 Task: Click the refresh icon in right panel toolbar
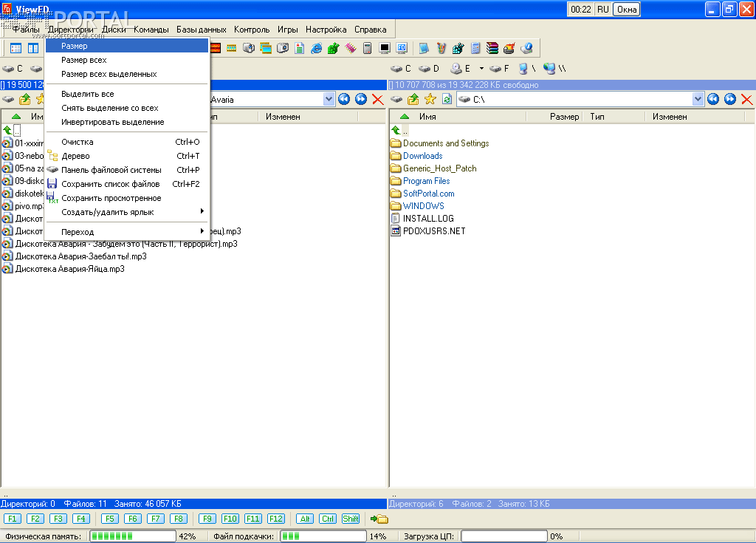tap(447, 100)
